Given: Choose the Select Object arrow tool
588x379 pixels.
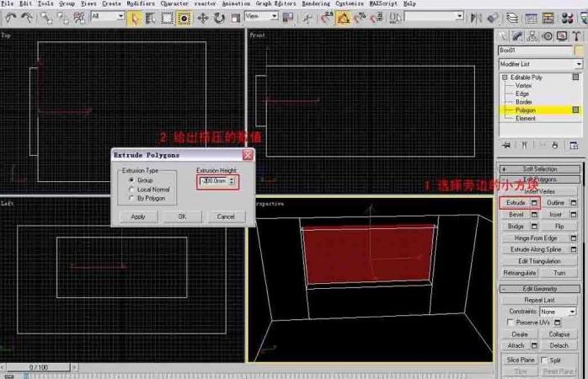Looking at the screenshot, I should click(134, 18).
